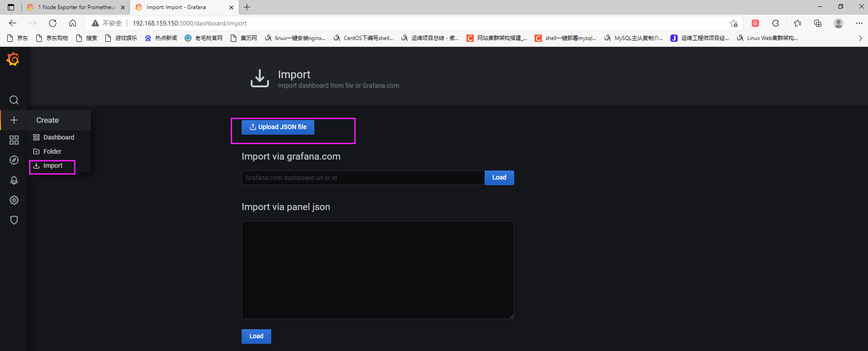Open the CentOS下编写shell bookmark

point(363,38)
